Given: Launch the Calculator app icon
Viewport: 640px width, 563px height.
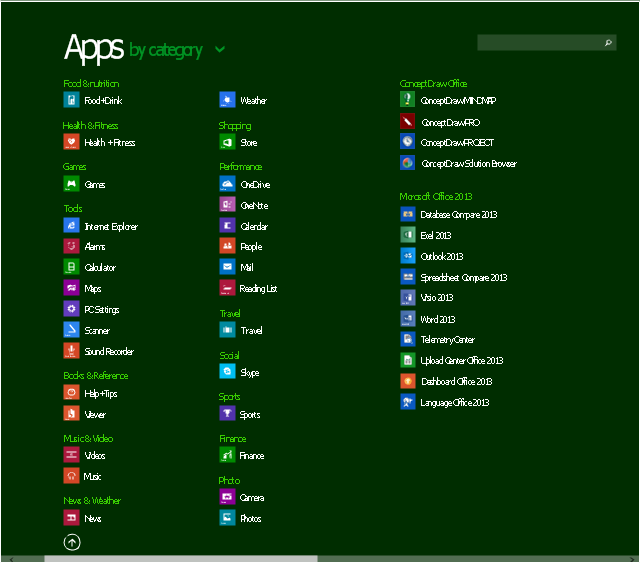Looking at the screenshot, I should (x=71, y=267).
